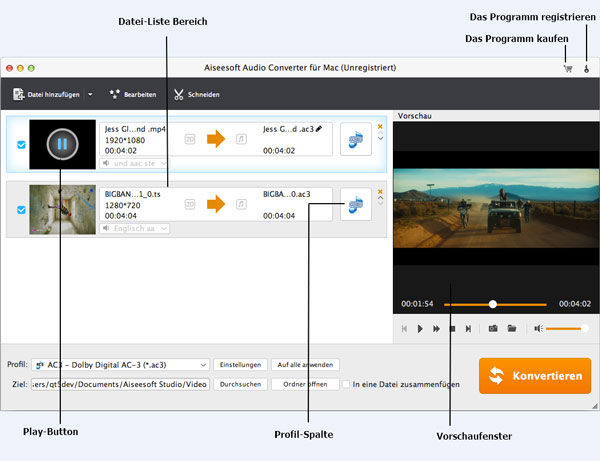Click the Ziel destination path field

(x=121, y=384)
